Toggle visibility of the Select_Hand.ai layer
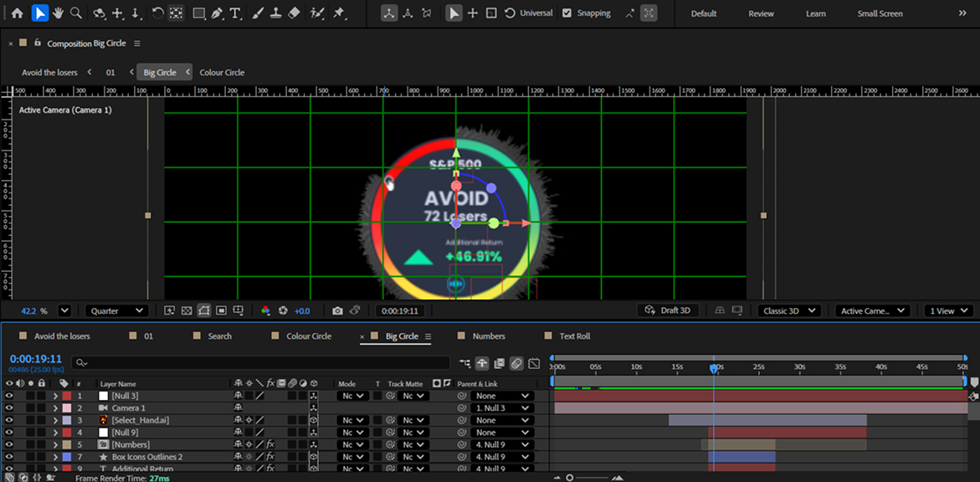The height and width of the screenshot is (482, 980). coord(9,420)
